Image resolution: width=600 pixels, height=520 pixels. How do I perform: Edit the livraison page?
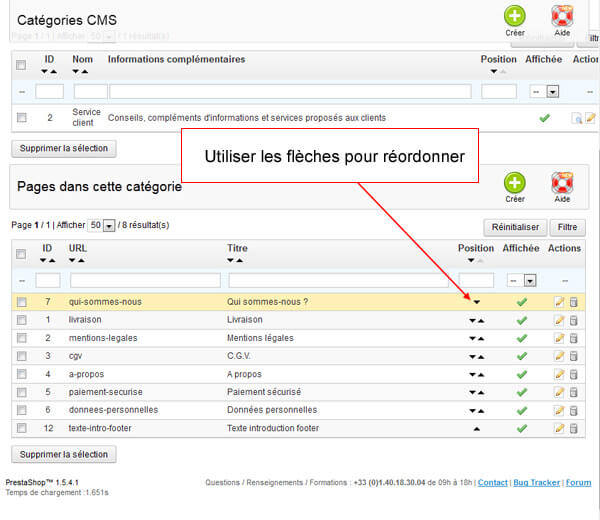tap(559, 320)
